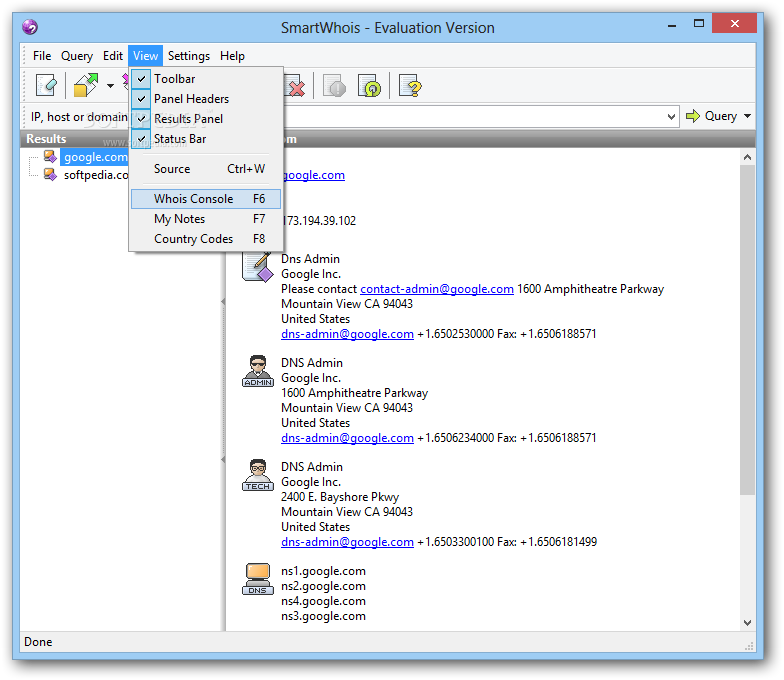Click the ns1.google.com name server text
Screen dimensions: 784x680
click(x=324, y=571)
